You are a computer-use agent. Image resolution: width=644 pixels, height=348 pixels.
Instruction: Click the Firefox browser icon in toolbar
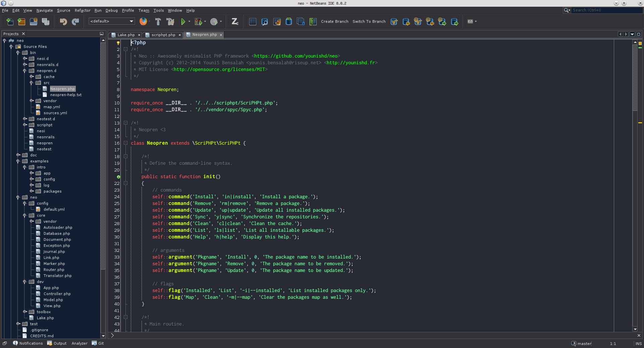[x=143, y=21]
